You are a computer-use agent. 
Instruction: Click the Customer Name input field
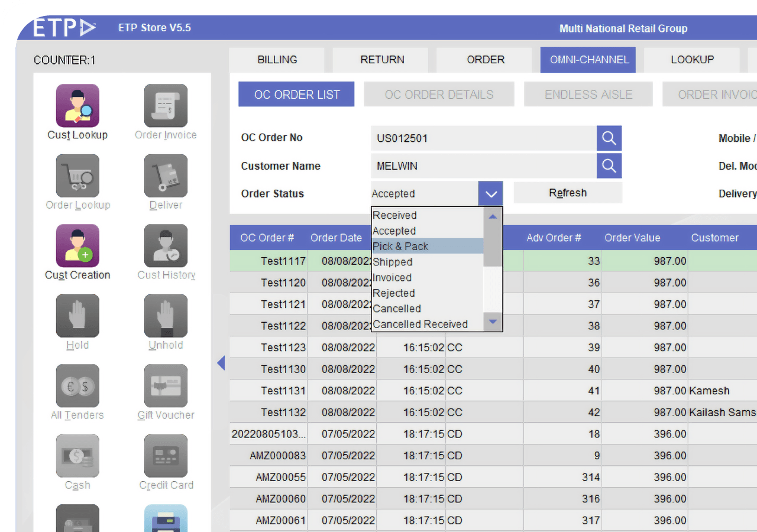point(483,166)
